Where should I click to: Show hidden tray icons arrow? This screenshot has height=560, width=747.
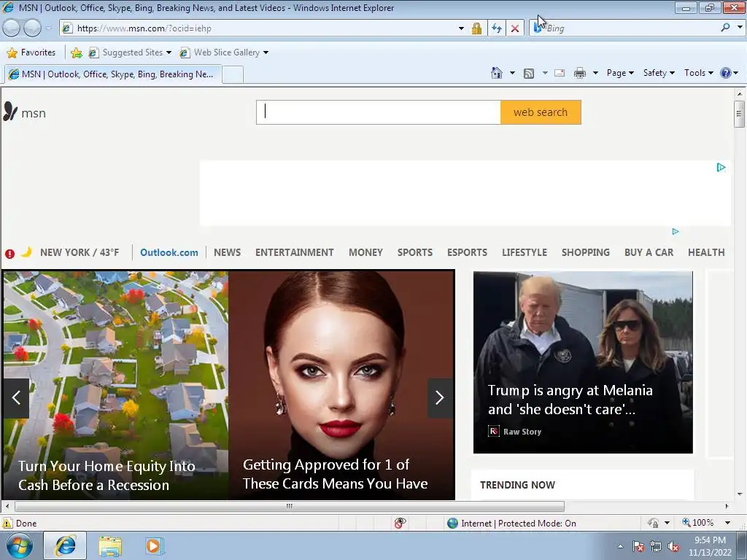(x=620, y=546)
